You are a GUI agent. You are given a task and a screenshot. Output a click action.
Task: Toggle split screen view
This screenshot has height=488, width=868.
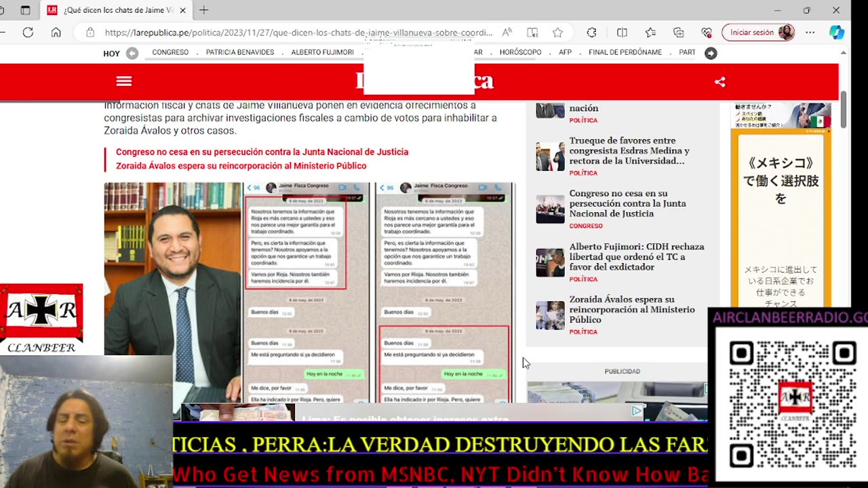(x=622, y=33)
